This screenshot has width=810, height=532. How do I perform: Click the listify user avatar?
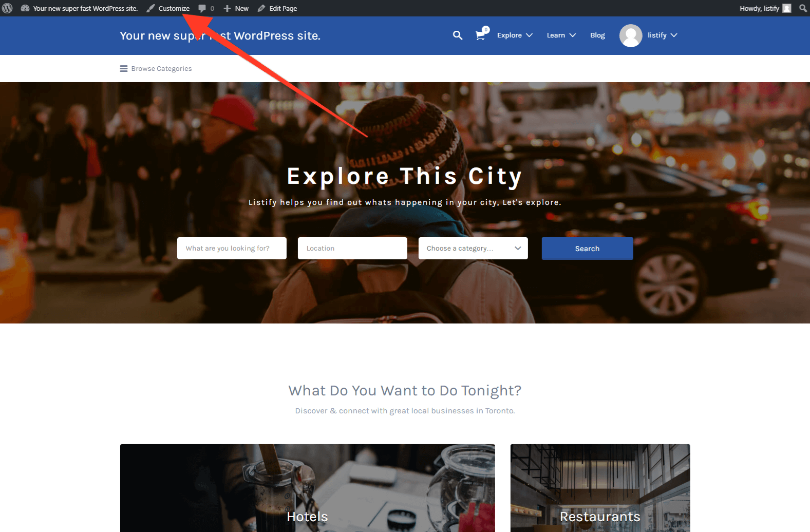[x=631, y=35]
